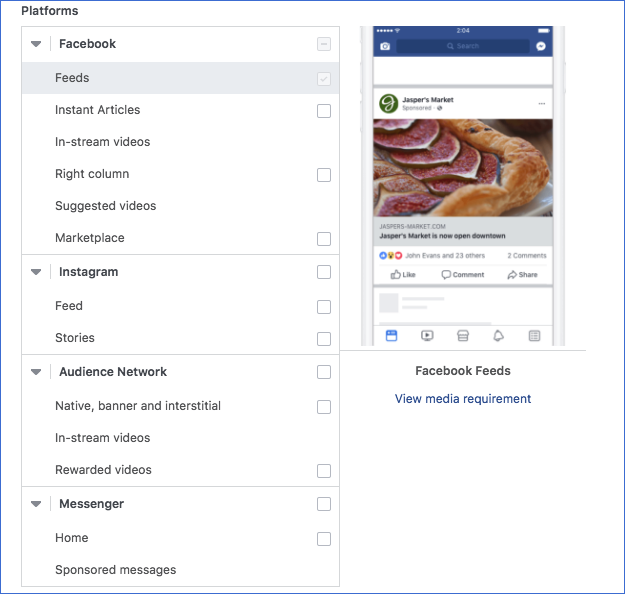Open Messenger icon in preview header
This screenshot has height=594, width=625.
pos(541,46)
